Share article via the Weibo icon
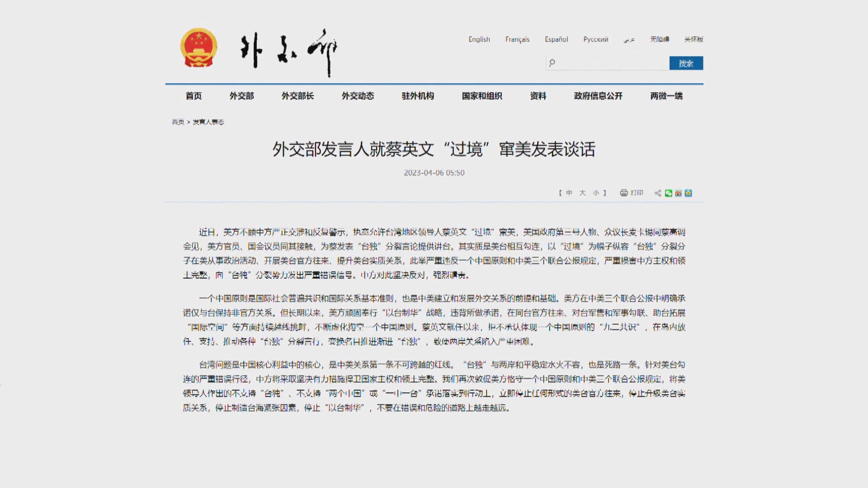Viewport: 868px width, 488px height. (679, 192)
